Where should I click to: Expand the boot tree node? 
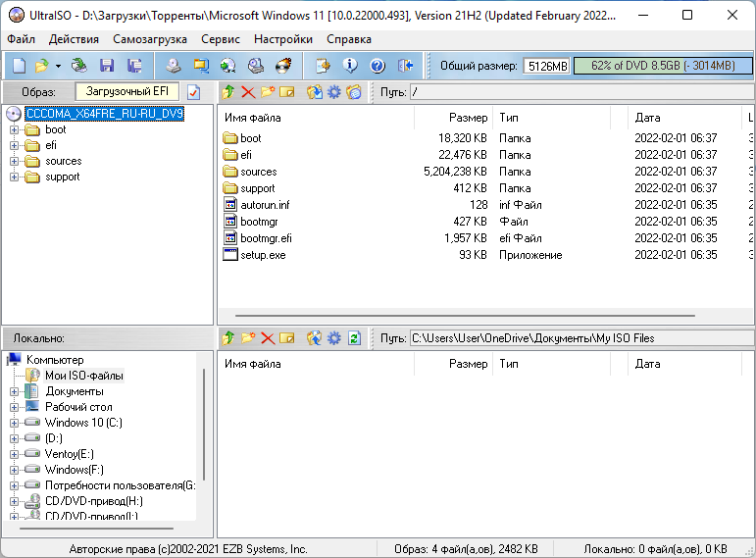(14, 129)
